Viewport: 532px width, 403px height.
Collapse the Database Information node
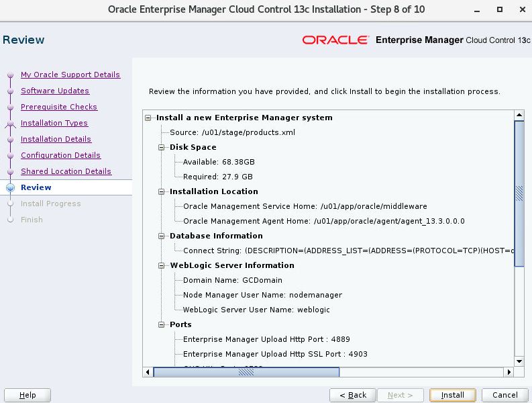coord(162,236)
